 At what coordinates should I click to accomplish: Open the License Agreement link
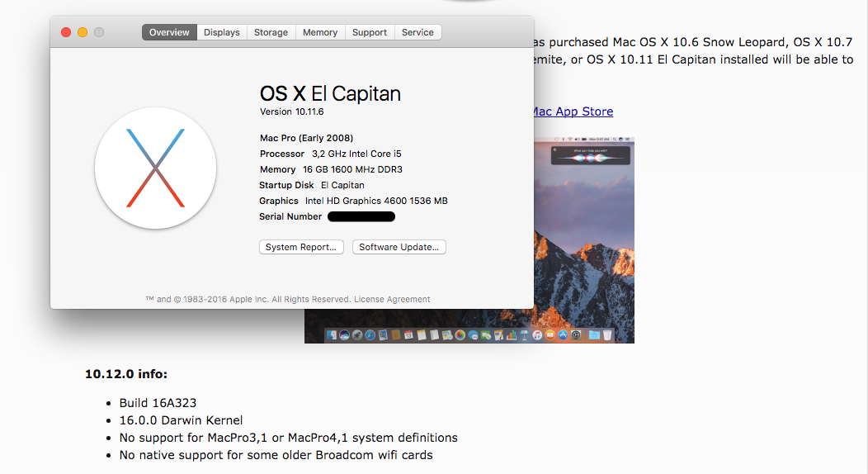click(392, 299)
